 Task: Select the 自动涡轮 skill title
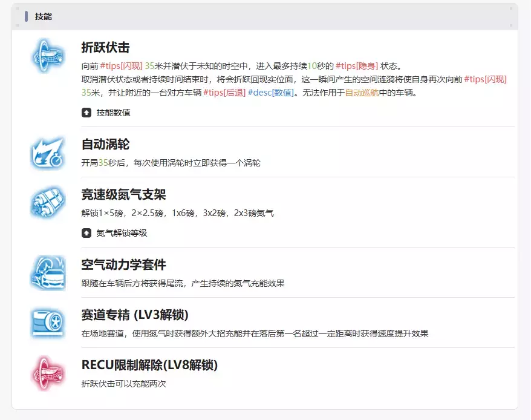tap(105, 145)
